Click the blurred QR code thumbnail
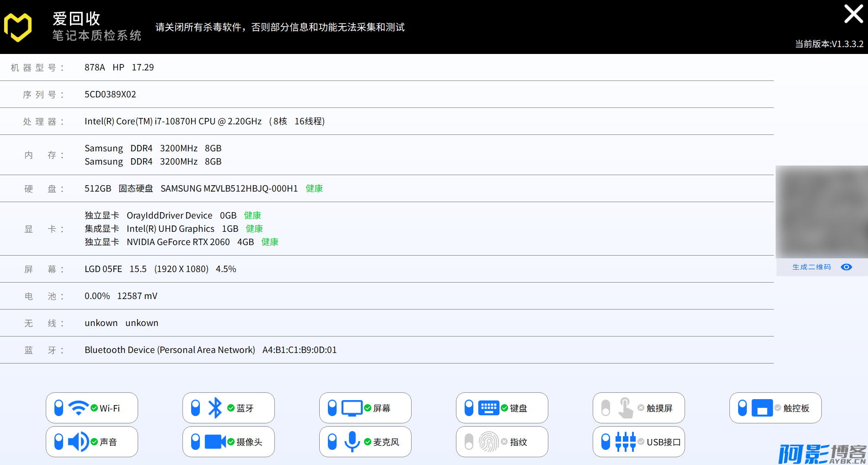Viewport: 868px width, 465px height. tap(821, 212)
